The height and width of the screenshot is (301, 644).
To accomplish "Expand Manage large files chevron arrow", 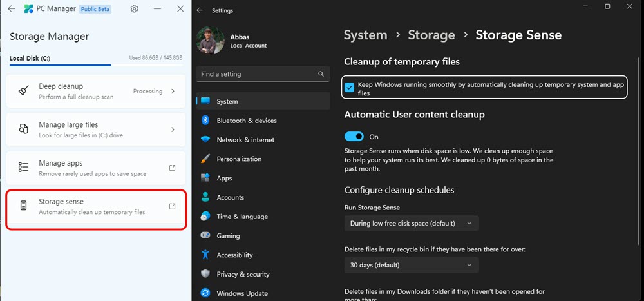I will point(173,130).
